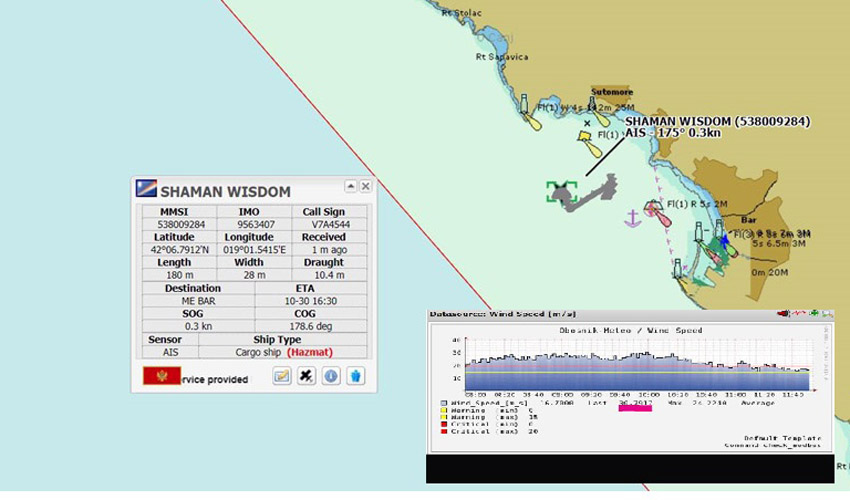Select the lighthouse symbol near Sutomore

(x=592, y=106)
